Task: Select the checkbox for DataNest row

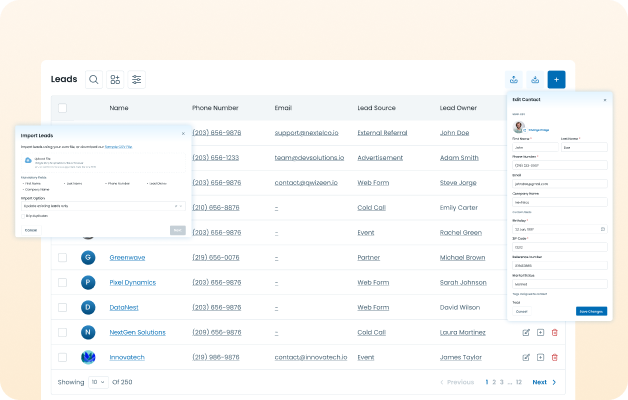Action: click(x=63, y=308)
